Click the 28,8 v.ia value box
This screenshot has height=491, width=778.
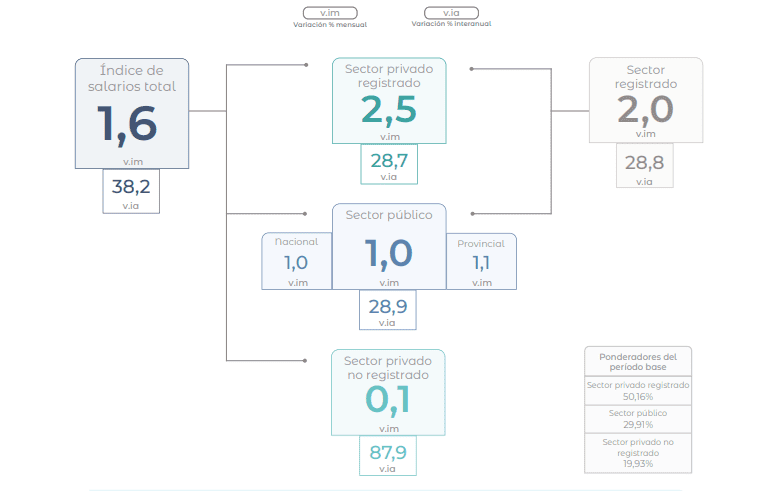click(x=645, y=166)
